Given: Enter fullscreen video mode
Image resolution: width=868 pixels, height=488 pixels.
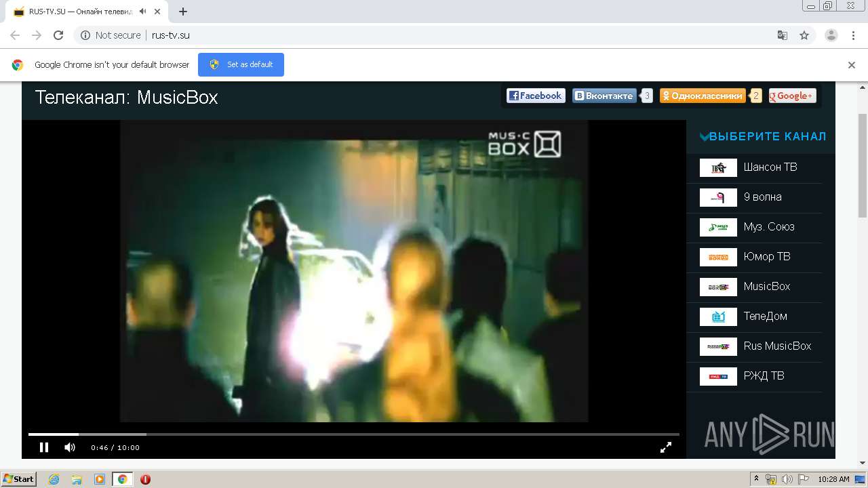Looking at the screenshot, I should (666, 447).
